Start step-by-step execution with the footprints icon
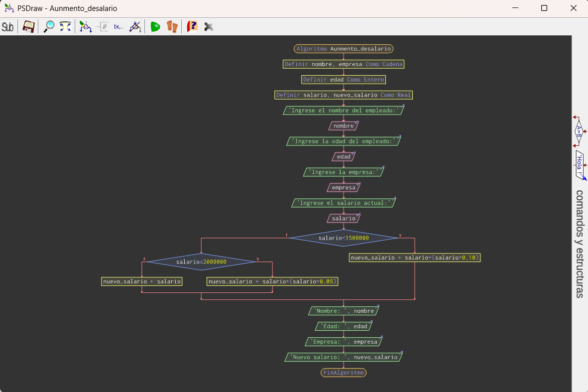This screenshot has height=392, width=588. coord(172,27)
